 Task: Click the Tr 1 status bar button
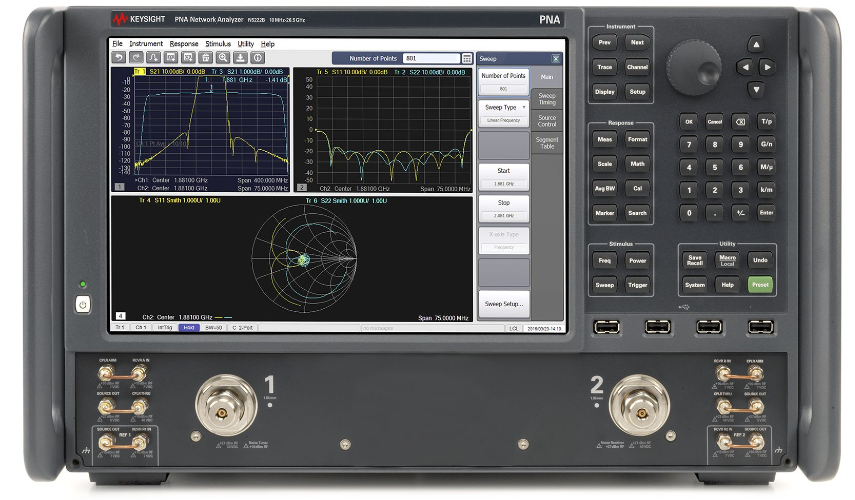(120, 328)
